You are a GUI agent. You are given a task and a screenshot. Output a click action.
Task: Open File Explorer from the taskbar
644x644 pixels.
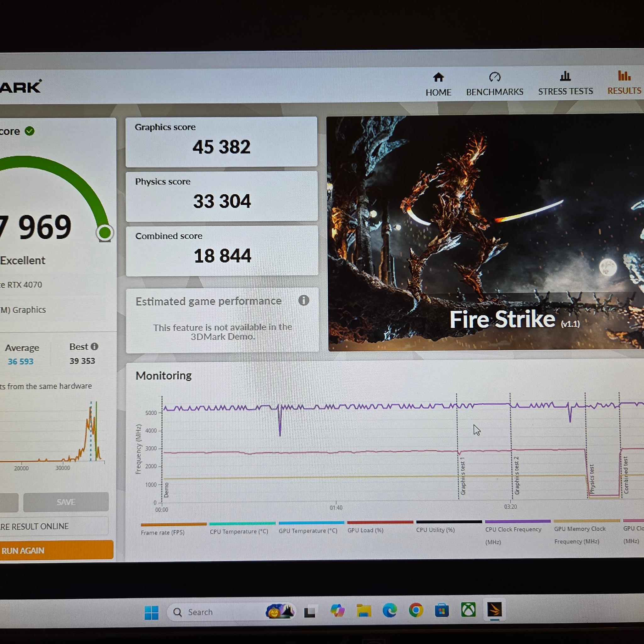click(363, 611)
